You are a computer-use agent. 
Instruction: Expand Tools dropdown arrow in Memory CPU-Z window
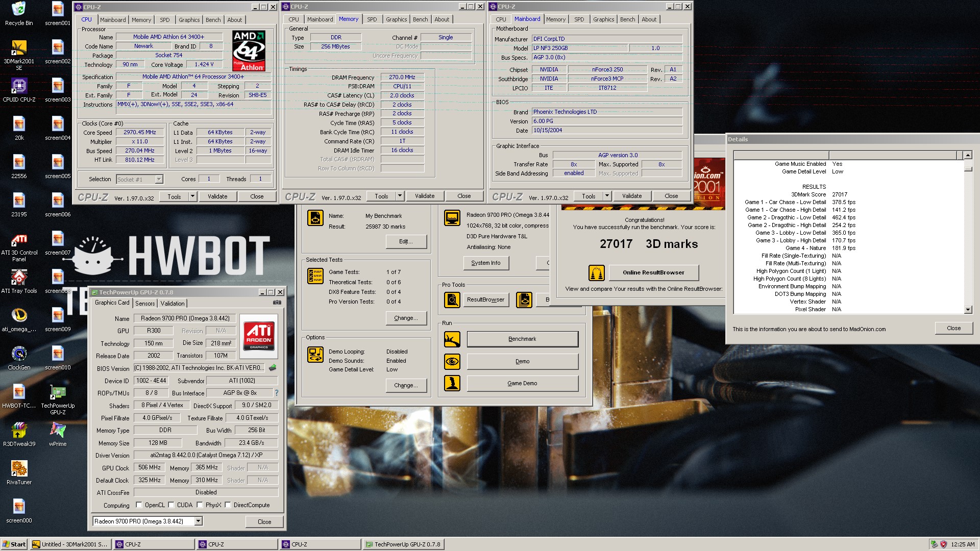pyautogui.click(x=400, y=196)
